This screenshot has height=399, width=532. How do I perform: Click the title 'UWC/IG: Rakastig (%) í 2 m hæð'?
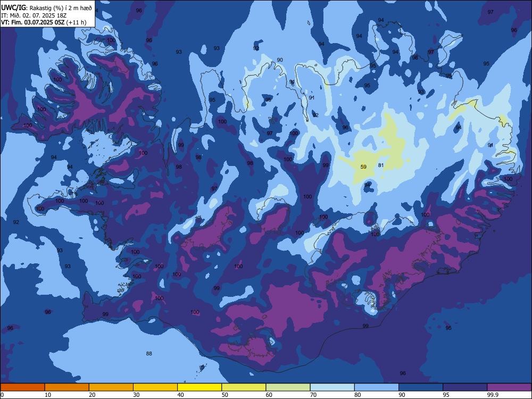click(x=46, y=8)
